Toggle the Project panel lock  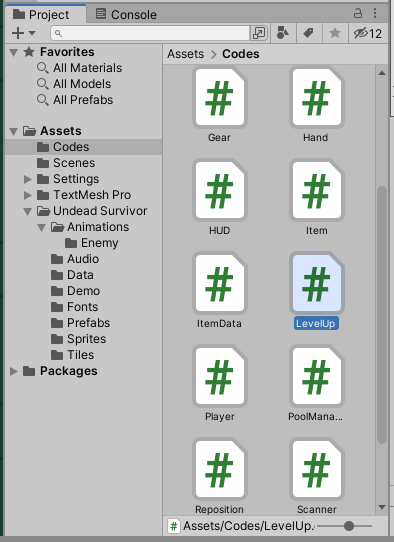[x=358, y=13]
